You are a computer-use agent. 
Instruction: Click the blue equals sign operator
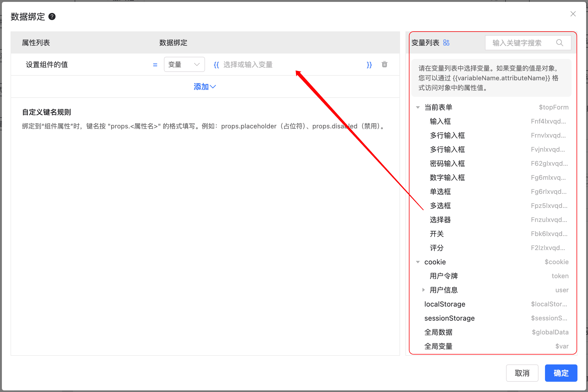click(155, 65)
